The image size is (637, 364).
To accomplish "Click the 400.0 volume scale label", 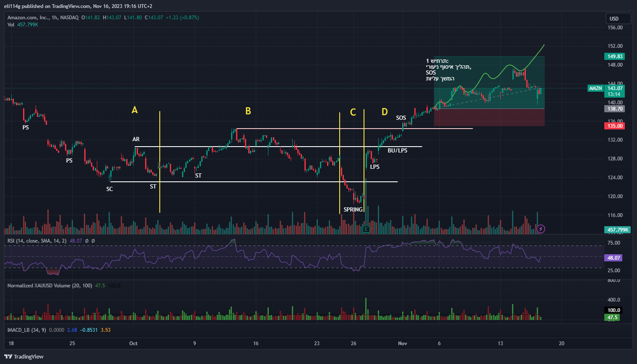I will pyautogui.click(x=614, y=300).
